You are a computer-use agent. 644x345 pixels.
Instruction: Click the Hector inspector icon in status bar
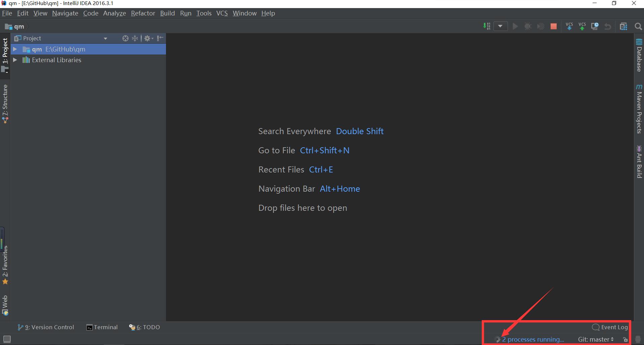(638, 339)
